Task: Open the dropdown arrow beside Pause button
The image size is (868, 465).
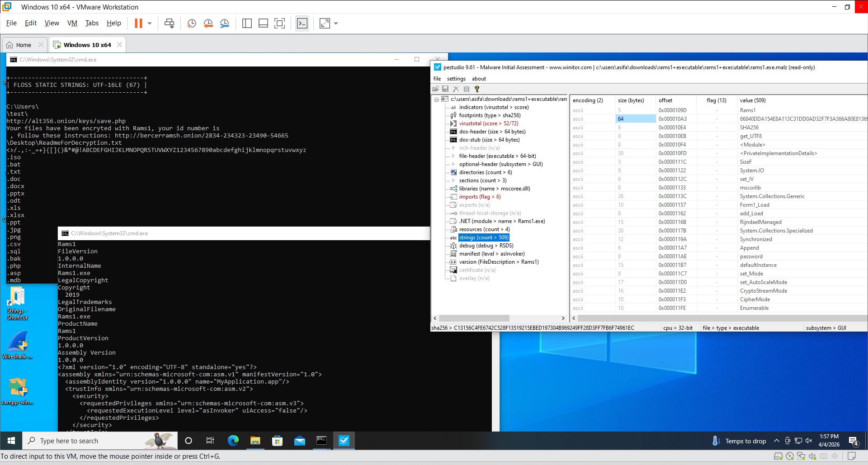Action: tap(150, 24)
